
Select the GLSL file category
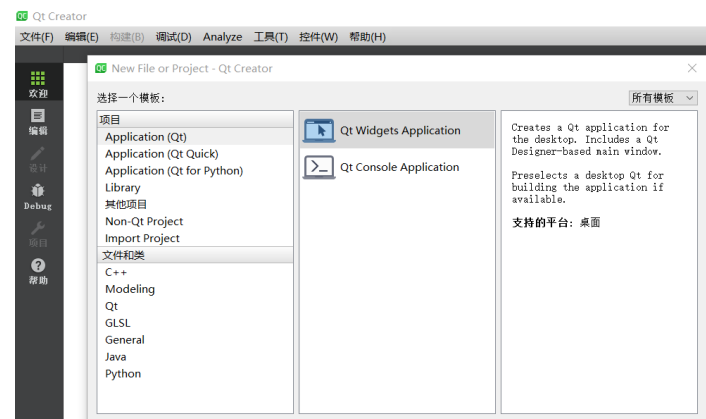195,323
